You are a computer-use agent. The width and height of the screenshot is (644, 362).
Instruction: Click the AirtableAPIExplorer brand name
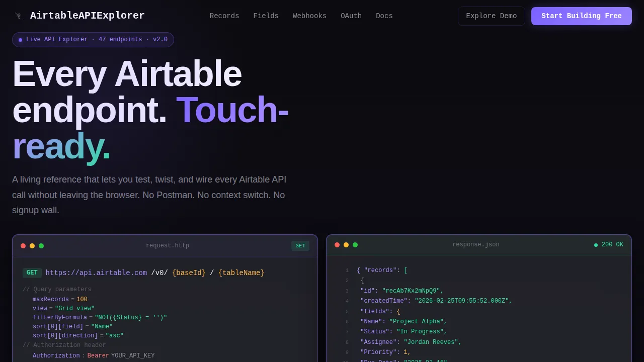pos(88,16)
